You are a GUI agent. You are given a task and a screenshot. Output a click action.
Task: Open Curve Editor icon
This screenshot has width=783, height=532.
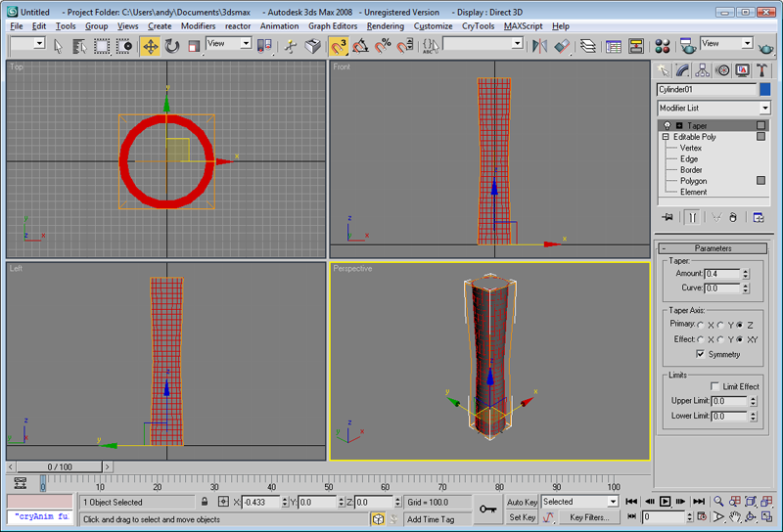pos(614,46)
